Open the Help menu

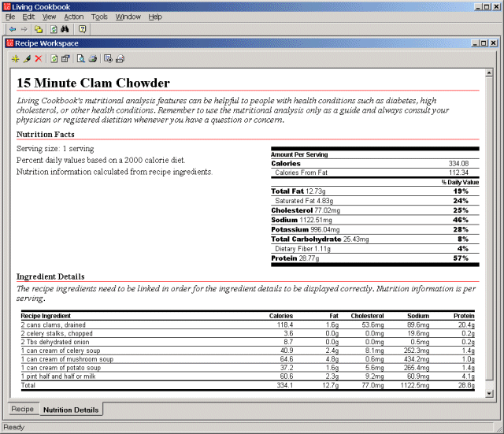(155, 17)
